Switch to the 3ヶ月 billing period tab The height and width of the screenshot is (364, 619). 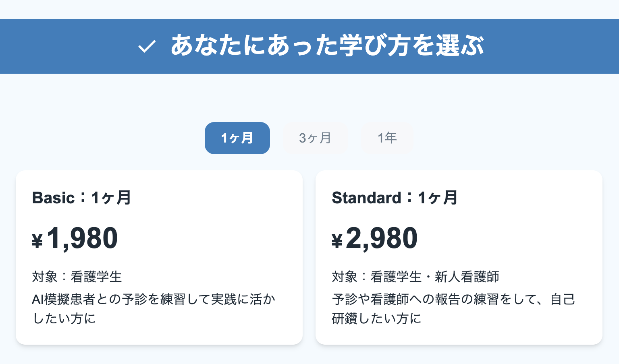pos(315,138)
